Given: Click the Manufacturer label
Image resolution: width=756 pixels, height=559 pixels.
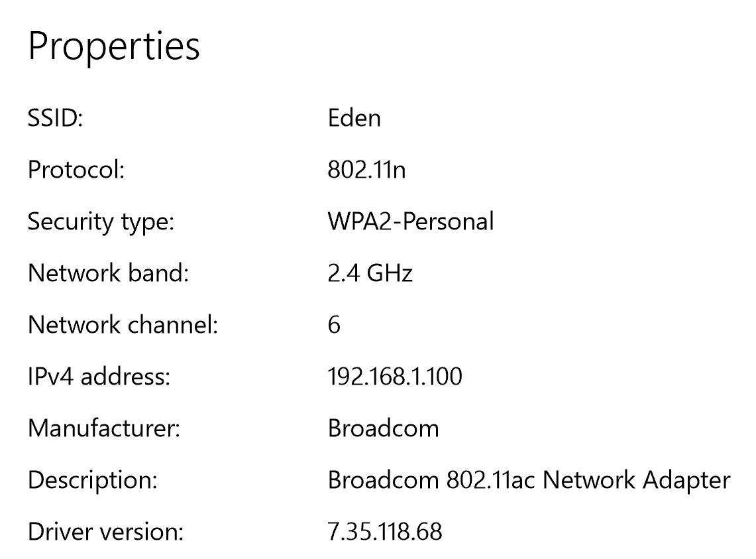Looking at the screenshot, I should click(x=104, y=428).
